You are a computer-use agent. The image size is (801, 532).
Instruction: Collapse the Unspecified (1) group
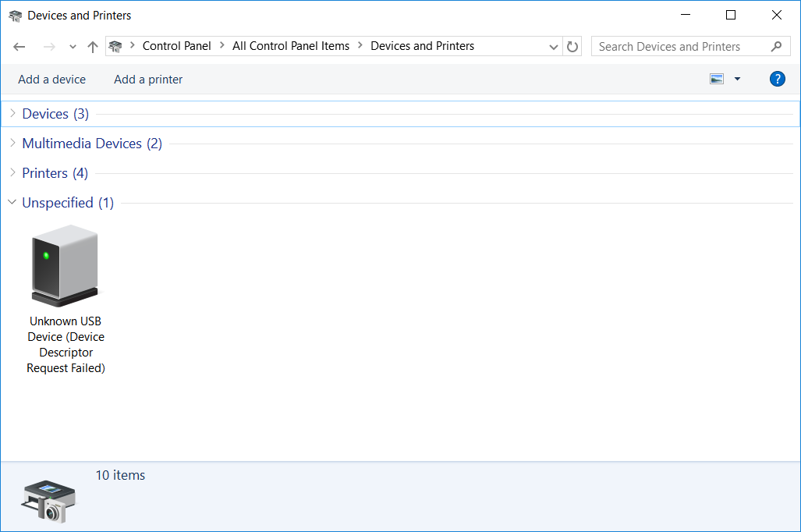[x=12, y=203]
